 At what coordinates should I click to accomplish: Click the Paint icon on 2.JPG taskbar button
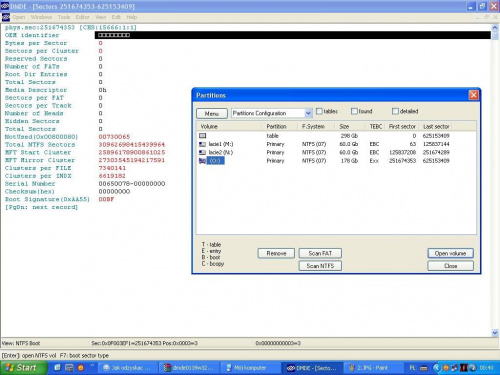(352, 368)
